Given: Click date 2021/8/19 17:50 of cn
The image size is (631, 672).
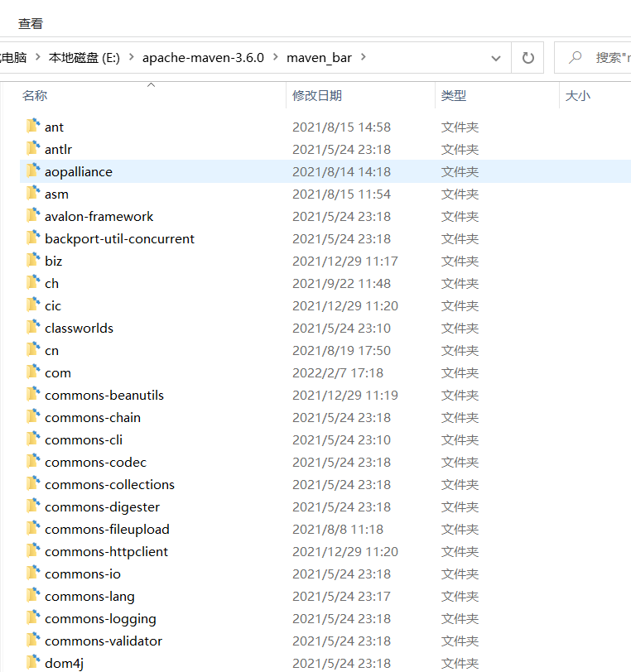Looking at the screenshot, I should pyautogui.click(x=341, y=351).
